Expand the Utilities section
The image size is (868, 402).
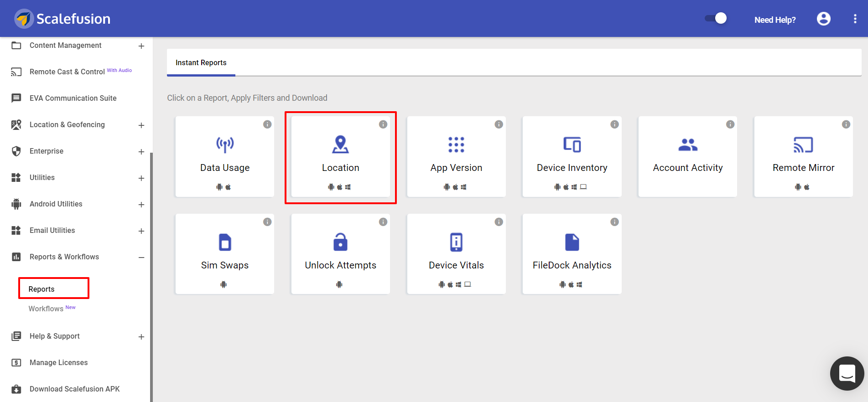pyautogui.click(x=141, y=178)
